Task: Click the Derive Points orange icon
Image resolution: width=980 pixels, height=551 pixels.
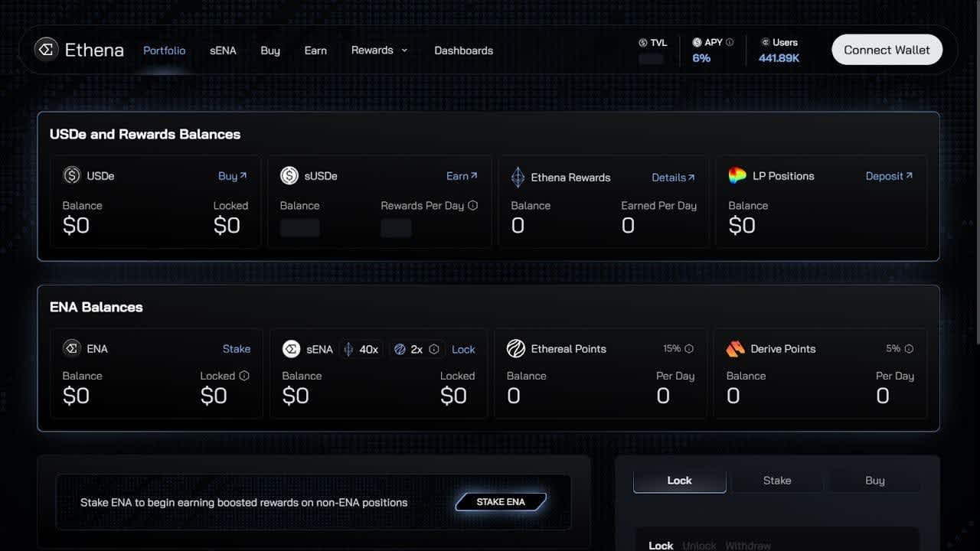Action: [735, 348]
